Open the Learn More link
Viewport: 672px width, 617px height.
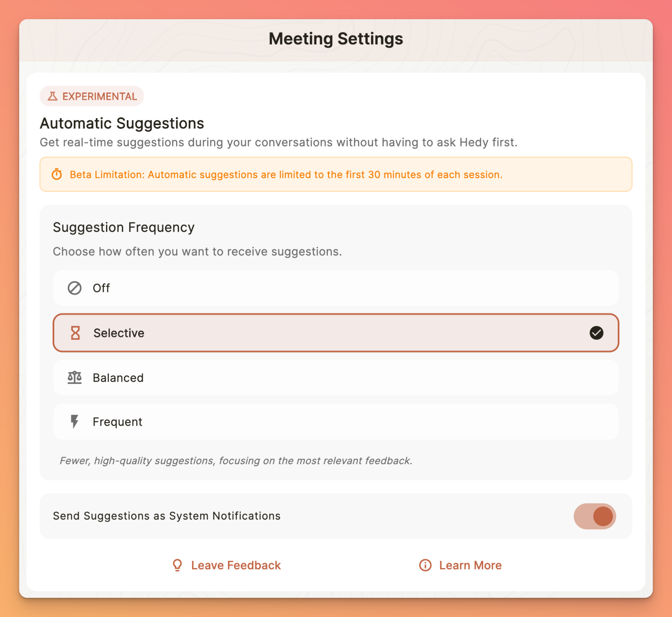[470, 565]
